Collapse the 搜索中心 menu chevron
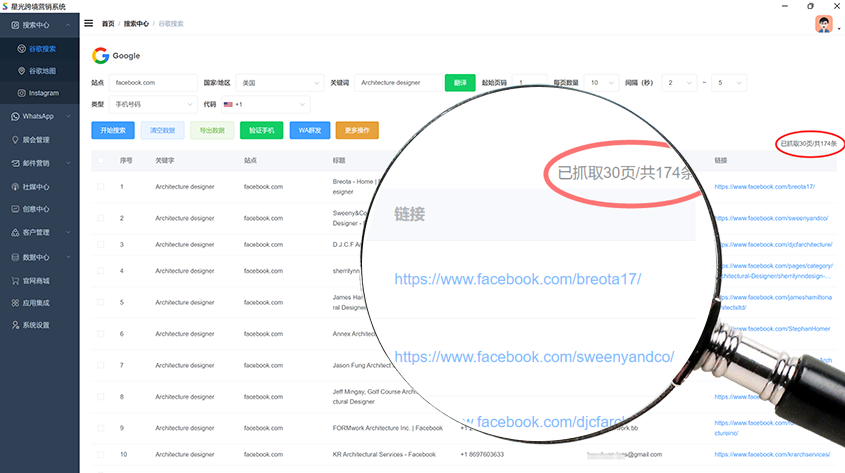The width and height of the screenshot is (845, 473). tap(68, 25)
